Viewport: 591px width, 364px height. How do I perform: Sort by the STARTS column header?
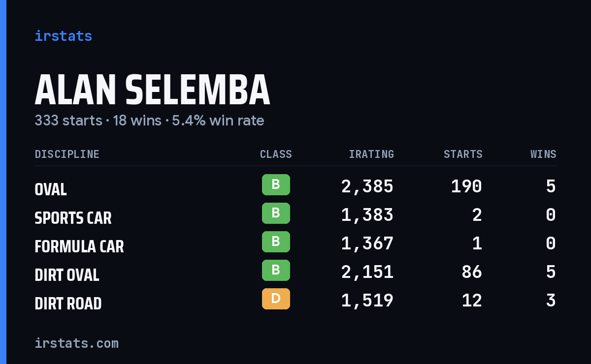point(463,154)
